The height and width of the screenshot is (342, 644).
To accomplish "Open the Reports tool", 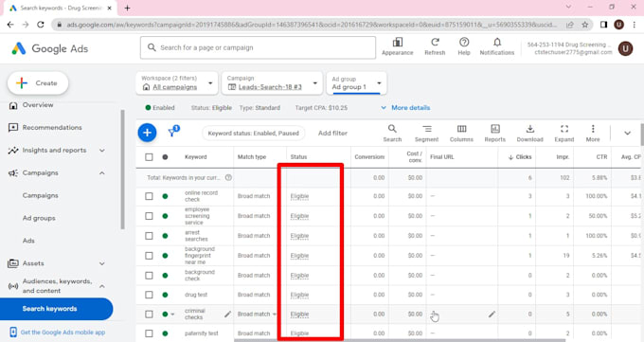I will 495,129.
